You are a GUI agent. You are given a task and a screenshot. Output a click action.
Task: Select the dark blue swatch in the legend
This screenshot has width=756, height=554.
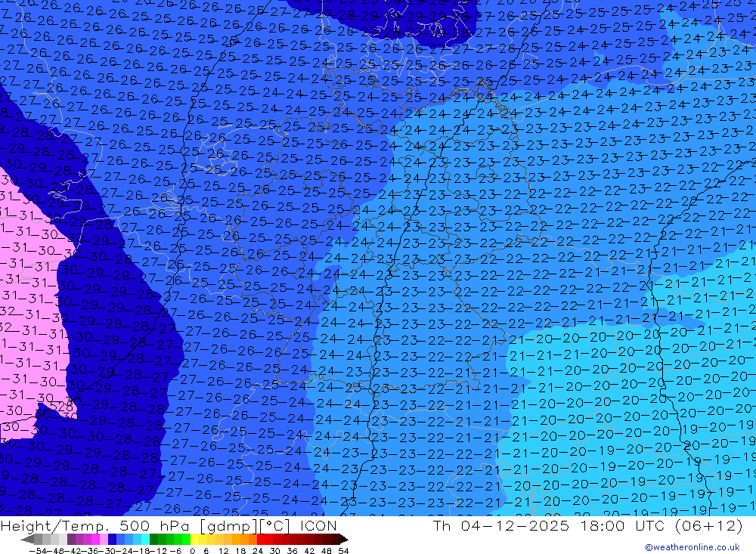point(112,539)
